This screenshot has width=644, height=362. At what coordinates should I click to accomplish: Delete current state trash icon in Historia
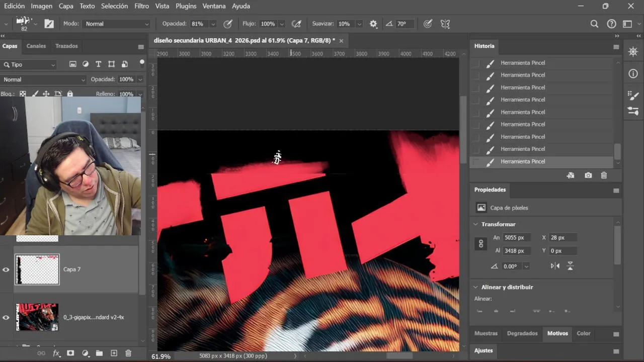click(604, 175)
